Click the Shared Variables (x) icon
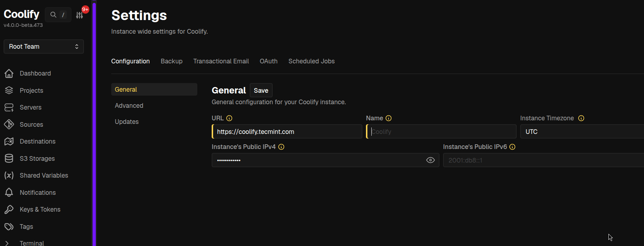644x246 pixels. pyautogui.click(x=9, y=175)
